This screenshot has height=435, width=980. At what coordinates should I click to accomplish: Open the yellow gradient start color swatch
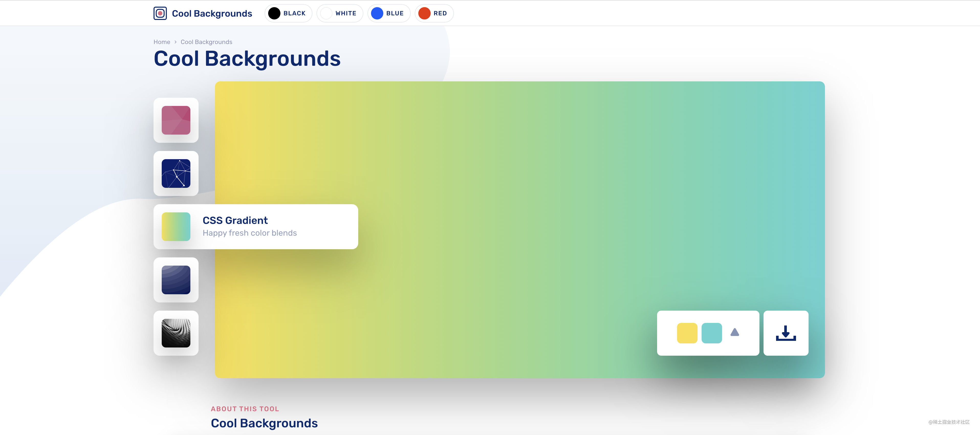[x=687, y=333]
